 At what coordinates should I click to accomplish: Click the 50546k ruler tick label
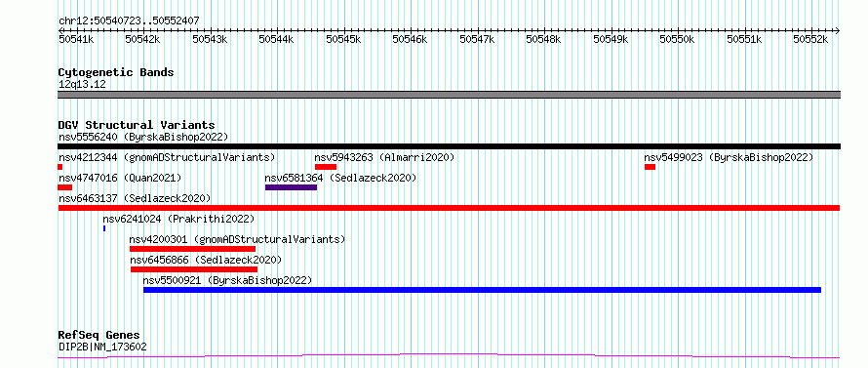411,39
